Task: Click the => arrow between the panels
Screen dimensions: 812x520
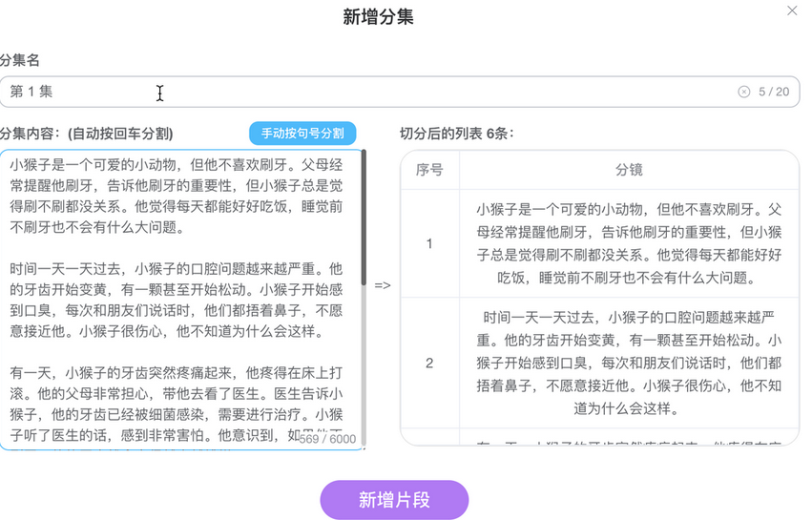Action: (383, 284)
